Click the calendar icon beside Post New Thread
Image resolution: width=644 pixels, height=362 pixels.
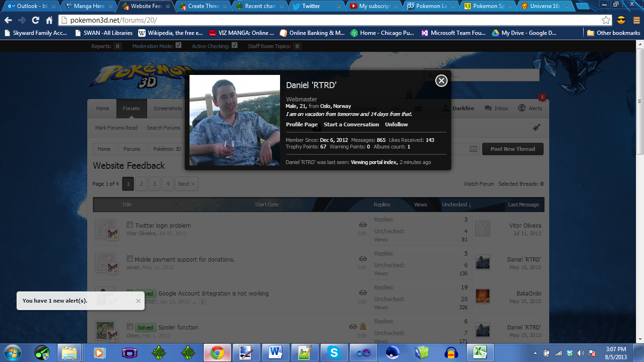(x=474, y=149)
